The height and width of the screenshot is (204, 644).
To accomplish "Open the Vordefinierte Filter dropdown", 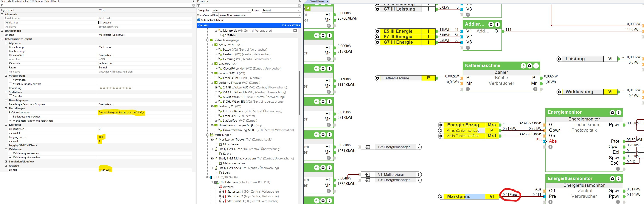I will point(260,15).
